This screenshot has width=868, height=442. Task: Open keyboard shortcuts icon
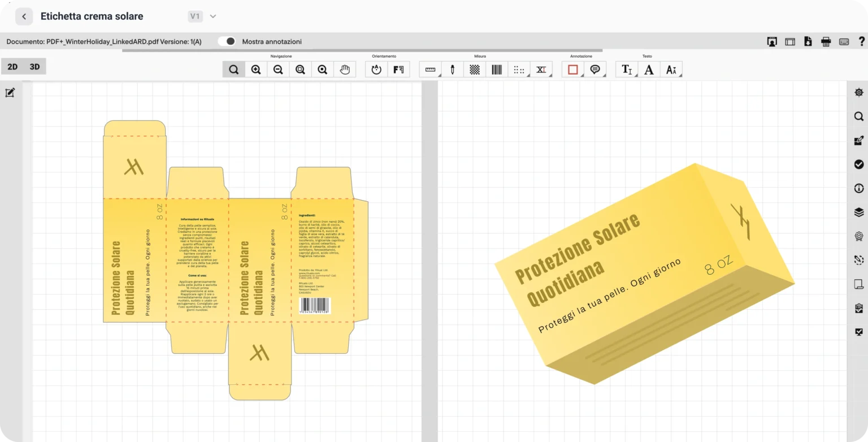coord(844,41)
